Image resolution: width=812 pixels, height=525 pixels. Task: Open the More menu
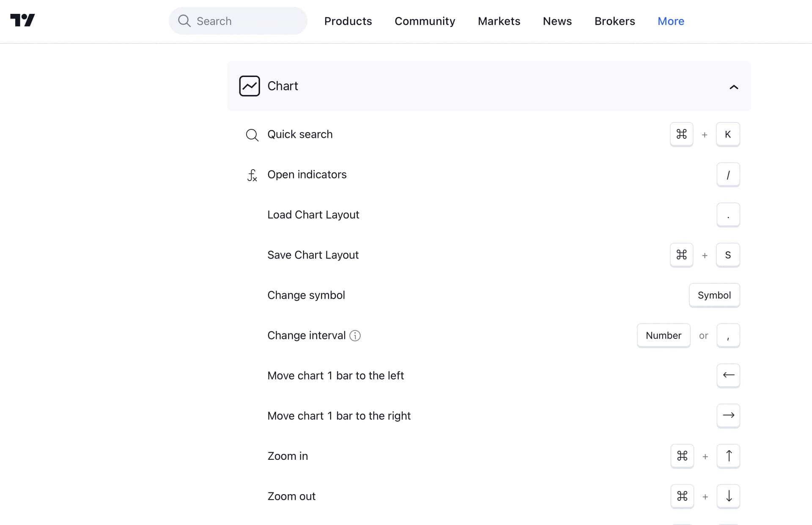pos(671,21)
